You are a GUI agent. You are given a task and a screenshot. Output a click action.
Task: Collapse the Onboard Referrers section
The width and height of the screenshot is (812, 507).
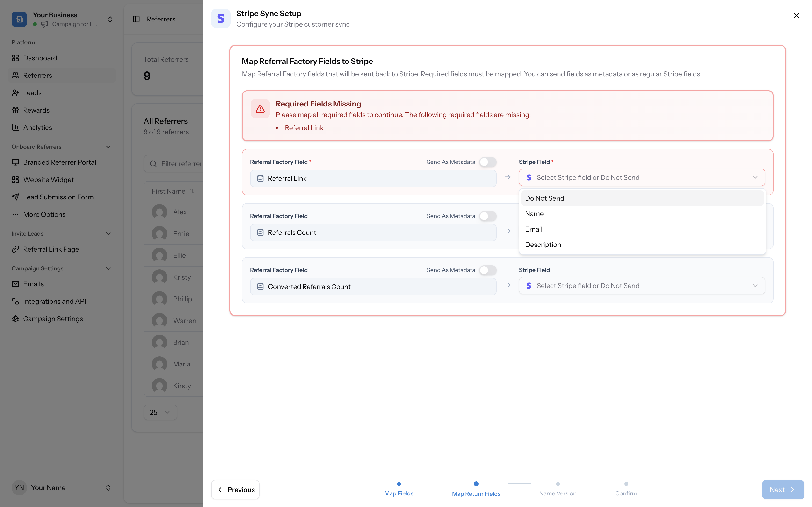(x=108, y=147)
